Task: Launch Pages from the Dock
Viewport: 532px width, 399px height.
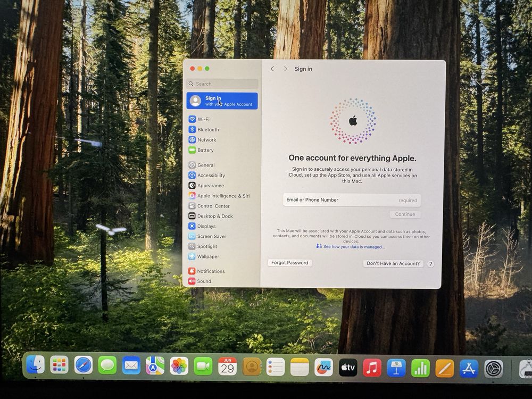Action: [445, 368]
